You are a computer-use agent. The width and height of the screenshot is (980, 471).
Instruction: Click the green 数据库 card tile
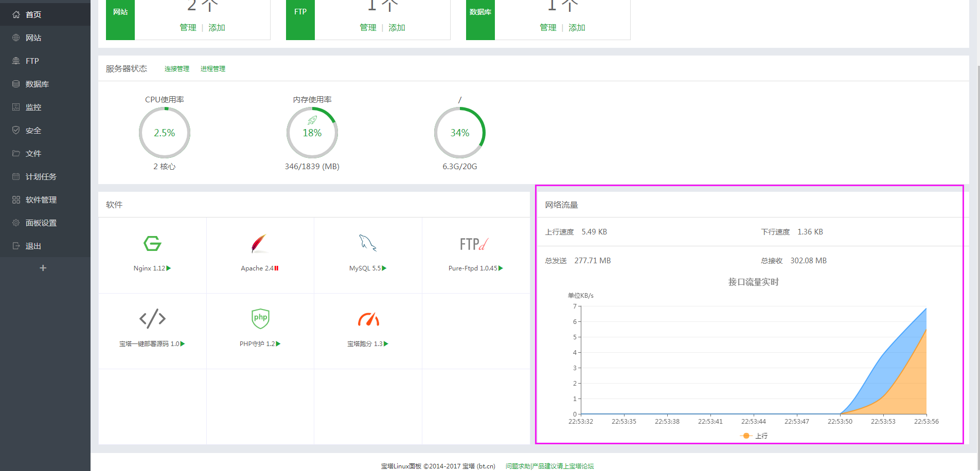coord(480,20)
